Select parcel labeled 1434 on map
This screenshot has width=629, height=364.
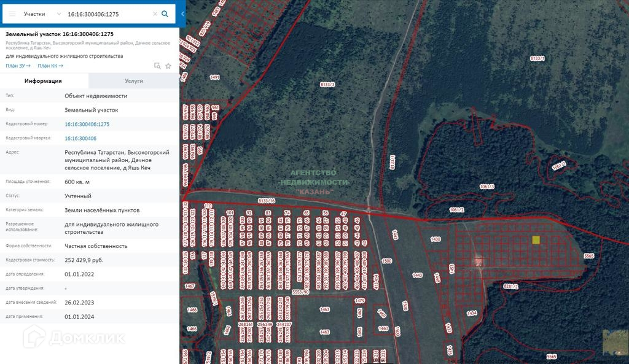coord(472,313)
